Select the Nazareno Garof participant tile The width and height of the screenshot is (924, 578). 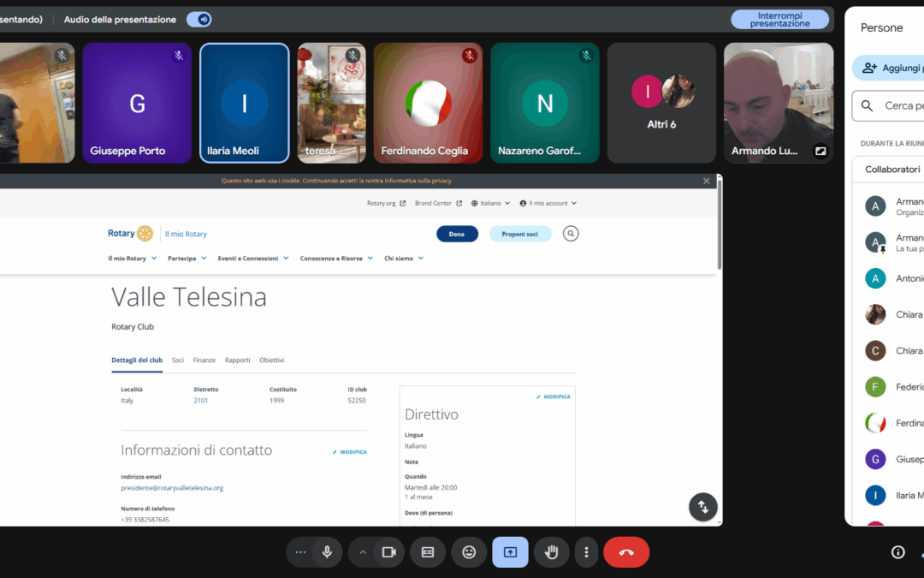click(x=544, y=103)
